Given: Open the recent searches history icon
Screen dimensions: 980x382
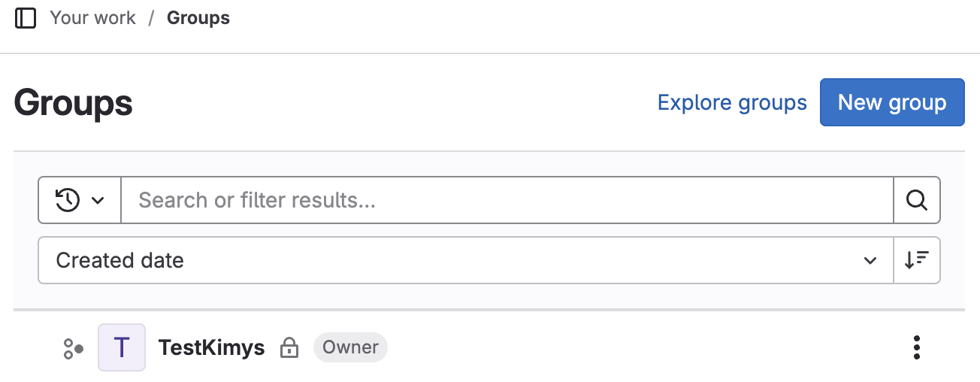Looking at the screenshot, I should (68, 200).
